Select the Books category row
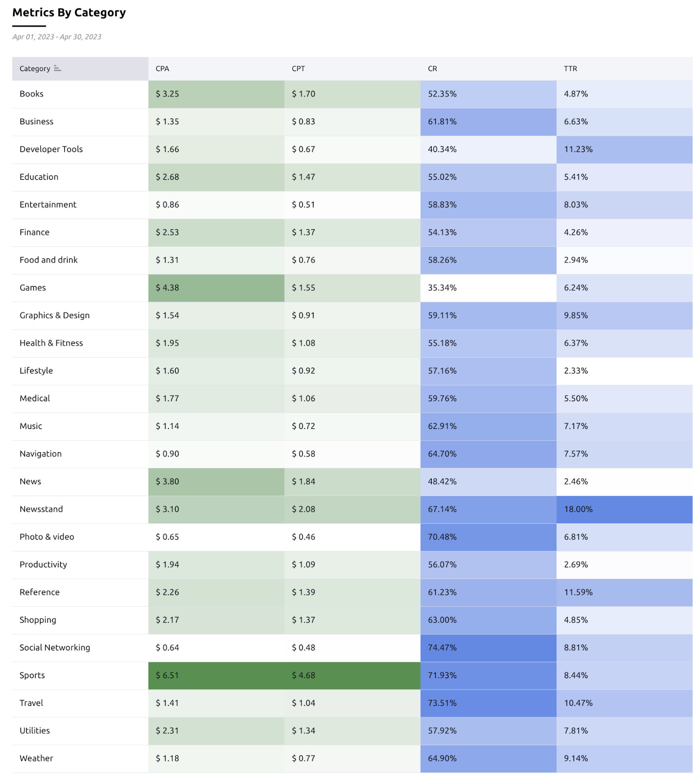 (32, 94)
